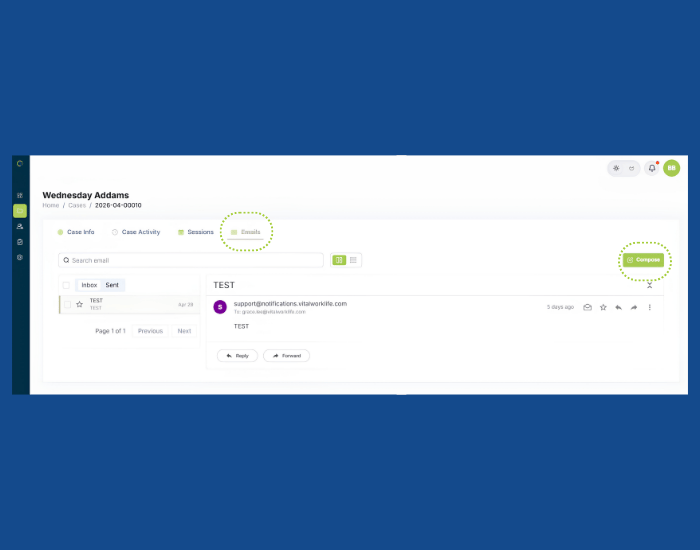
Task: Click the Reply button below message
Action: click(237, 356)
